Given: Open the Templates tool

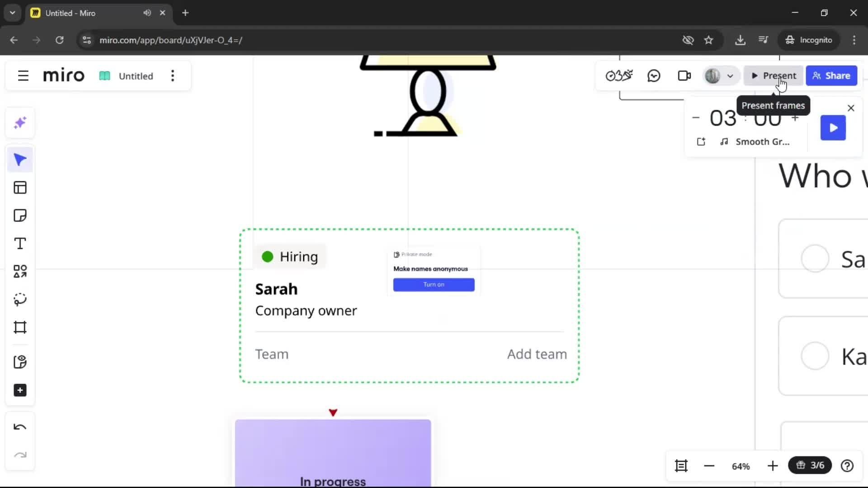Looking at the screenshot, I should tap(20, 188).
